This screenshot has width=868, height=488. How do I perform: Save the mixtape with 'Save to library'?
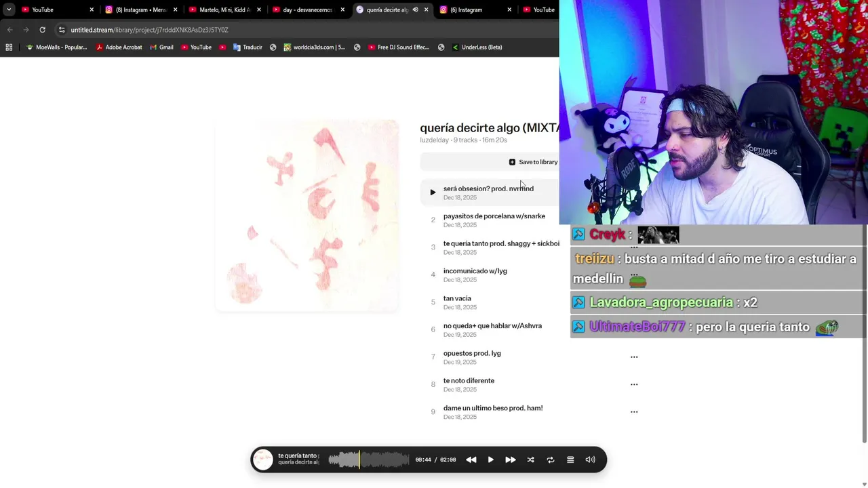tap(533, 162)
